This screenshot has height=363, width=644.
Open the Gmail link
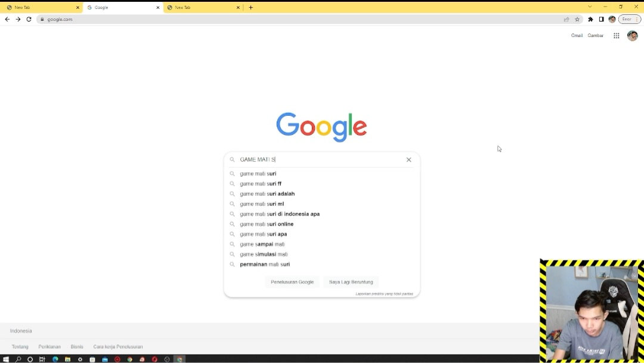[577, 36]
